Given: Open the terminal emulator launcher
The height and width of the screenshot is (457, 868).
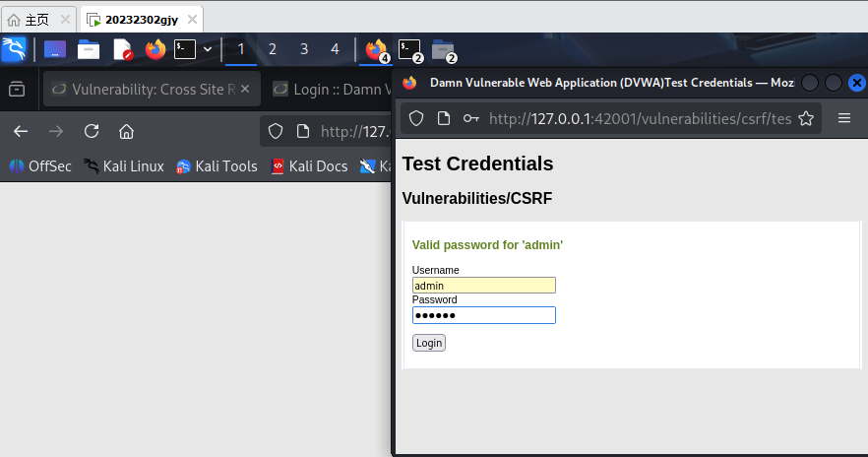Looking at the screenshot, I should (x=184, y=49).
